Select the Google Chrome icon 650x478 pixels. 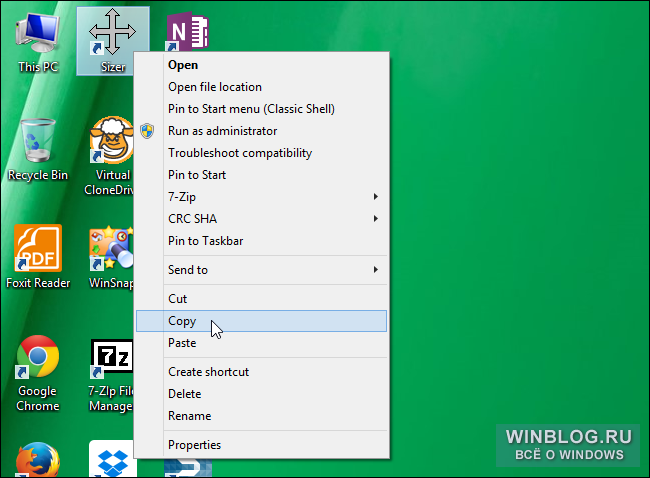38,357
